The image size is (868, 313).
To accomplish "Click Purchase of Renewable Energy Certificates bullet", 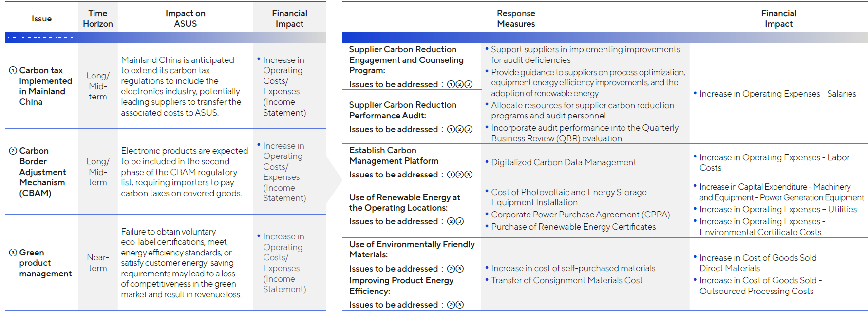I will 573,227.
